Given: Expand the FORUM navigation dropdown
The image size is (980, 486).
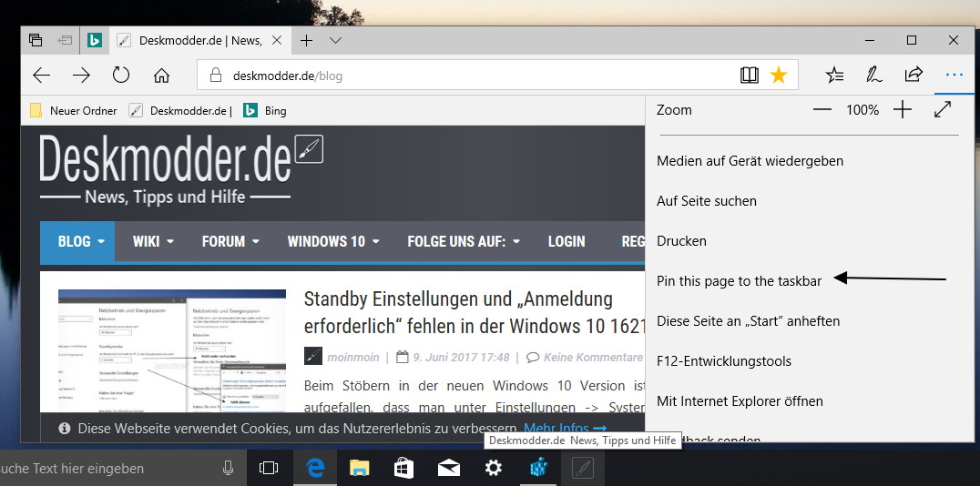Looking at the screenshot, I should pos(230,241).
